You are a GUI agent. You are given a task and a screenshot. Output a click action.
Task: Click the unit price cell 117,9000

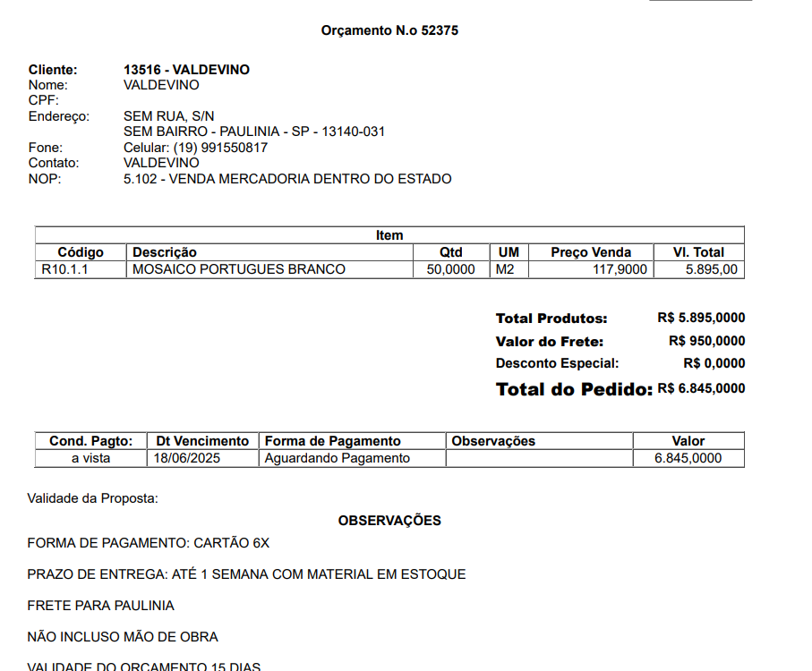[620, 269]
